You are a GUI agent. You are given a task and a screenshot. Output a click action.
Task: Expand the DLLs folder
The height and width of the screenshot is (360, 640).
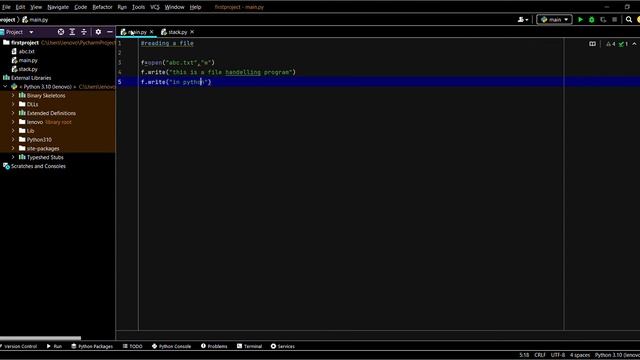(13, 104)
